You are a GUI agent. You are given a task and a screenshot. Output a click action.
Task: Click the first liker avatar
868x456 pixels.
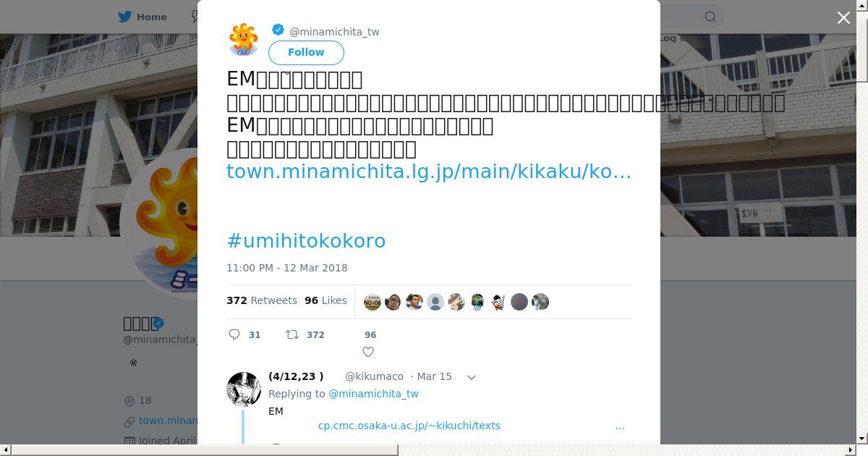point(373,302)
